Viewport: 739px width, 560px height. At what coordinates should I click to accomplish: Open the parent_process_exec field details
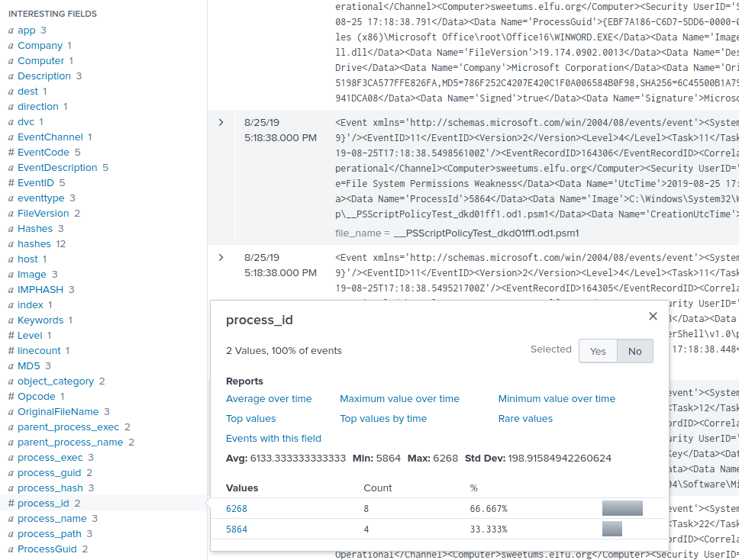[x=69, y=426]
